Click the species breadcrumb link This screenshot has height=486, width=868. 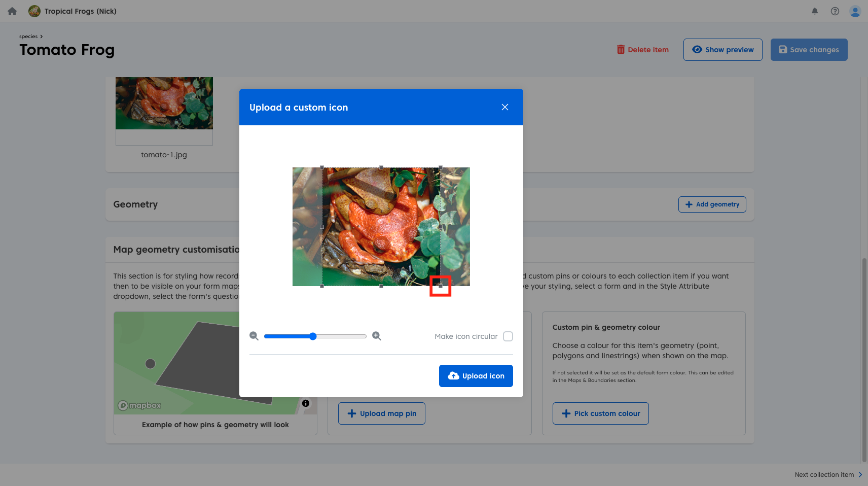[28, 37]
